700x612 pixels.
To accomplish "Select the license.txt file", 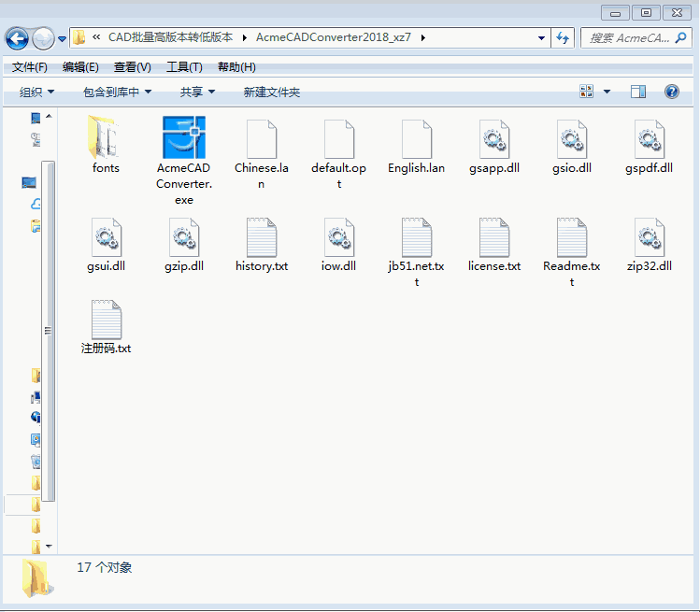I will pyautogui.click(x=494, y=244).
